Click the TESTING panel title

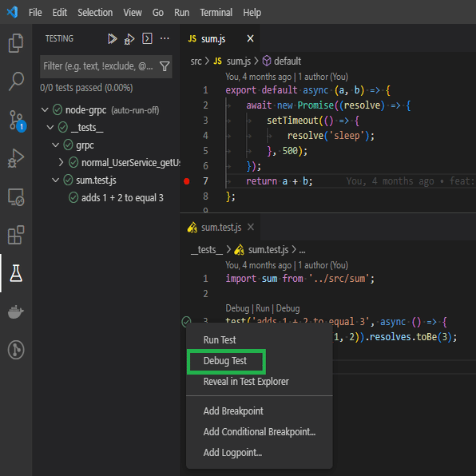click(x=59, y=38)
